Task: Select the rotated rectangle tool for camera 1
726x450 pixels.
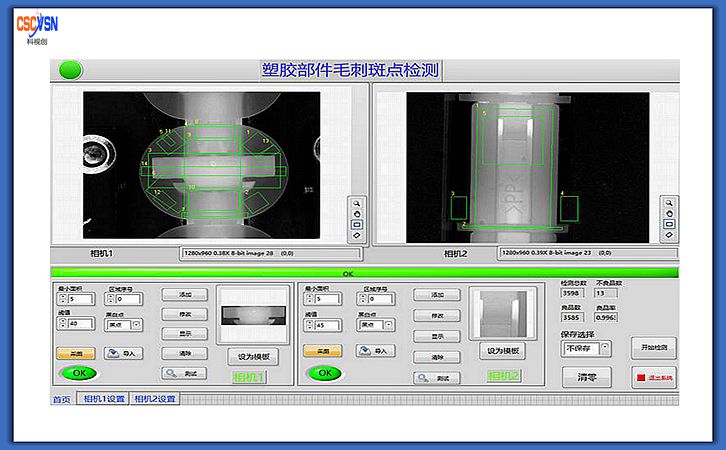Action: (357, 234)
